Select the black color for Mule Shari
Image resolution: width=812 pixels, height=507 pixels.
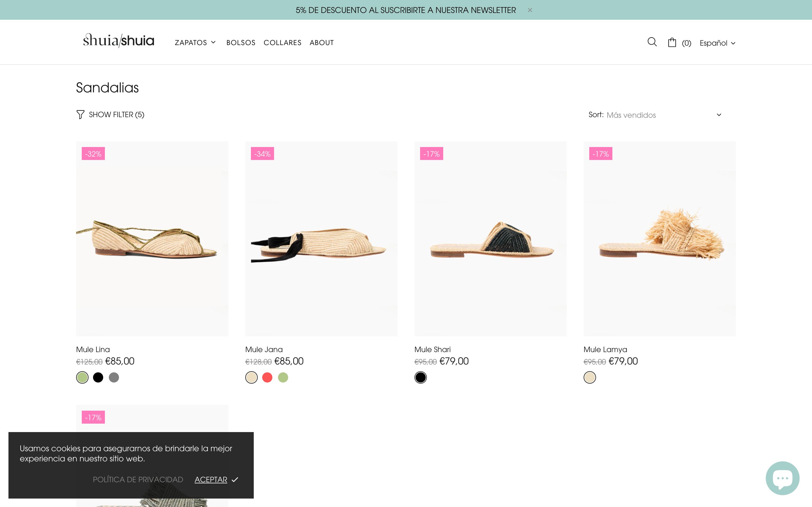(421, 377)
